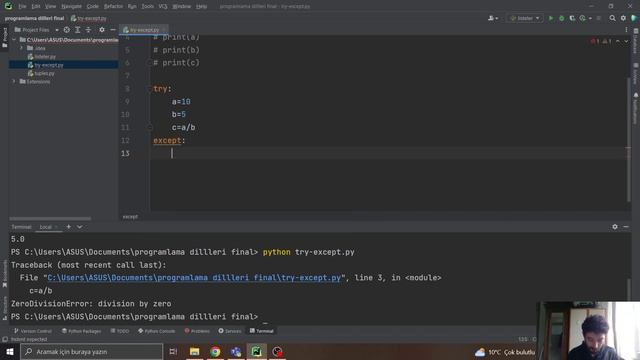This screenshot has width=640, height=360.
Task: Click the weather widget in taskbar
Action: pos(504,351)
